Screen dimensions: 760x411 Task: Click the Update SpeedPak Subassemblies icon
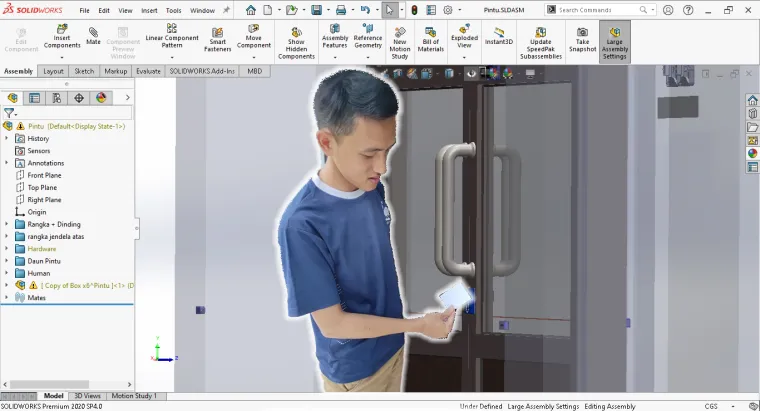540,32
